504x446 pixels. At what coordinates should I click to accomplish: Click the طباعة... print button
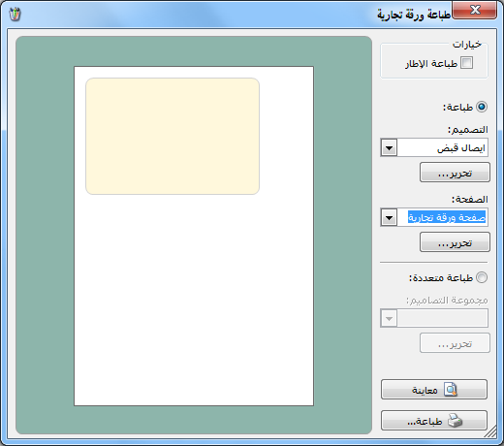coord(434,421)
